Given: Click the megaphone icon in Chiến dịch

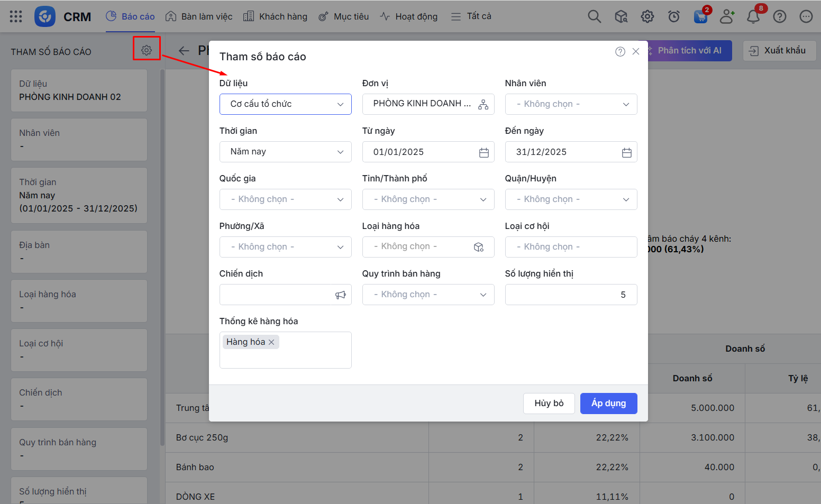Looking at the screenshot, I should coord(340,295).
